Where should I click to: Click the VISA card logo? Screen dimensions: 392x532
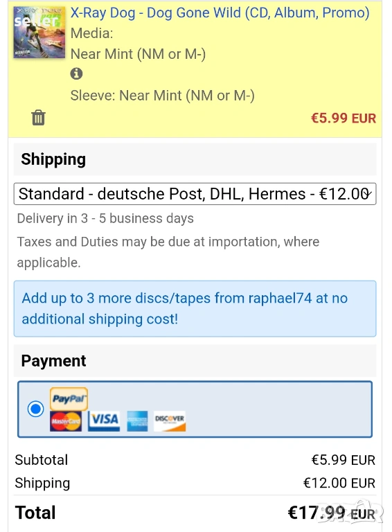click(104, 421)
